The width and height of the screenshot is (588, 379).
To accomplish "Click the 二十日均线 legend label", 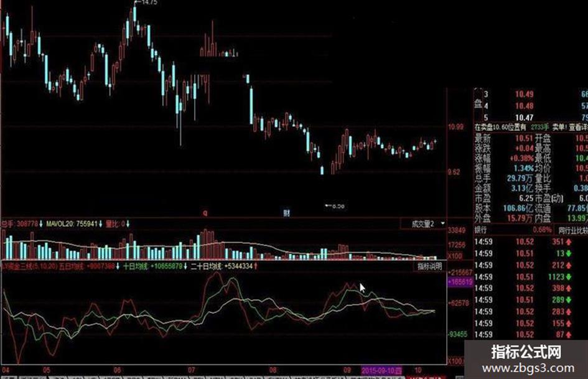I will pyautogui.click(x=207, y=266).
